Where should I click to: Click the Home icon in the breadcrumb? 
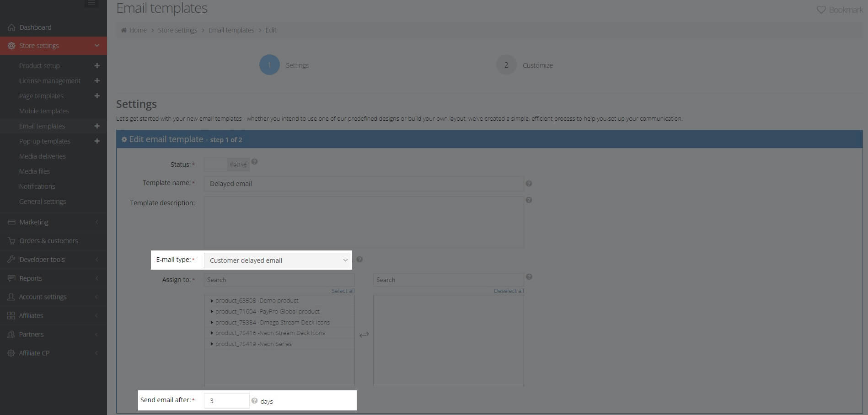coord(123,30)
